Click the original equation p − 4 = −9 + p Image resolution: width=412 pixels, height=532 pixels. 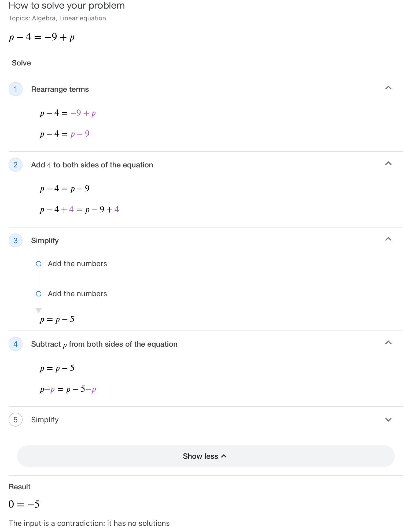point(42,37)
